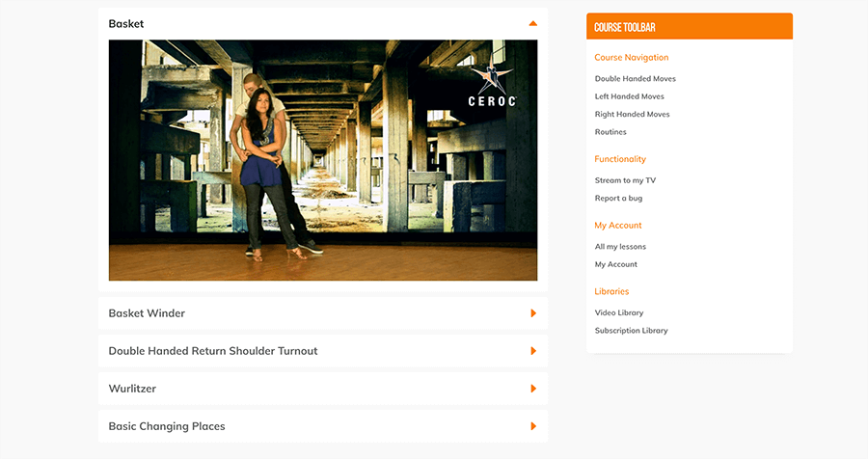This screenshot has height=459, width=868.
Task: Go to My Account link
Action: (615, 264)
